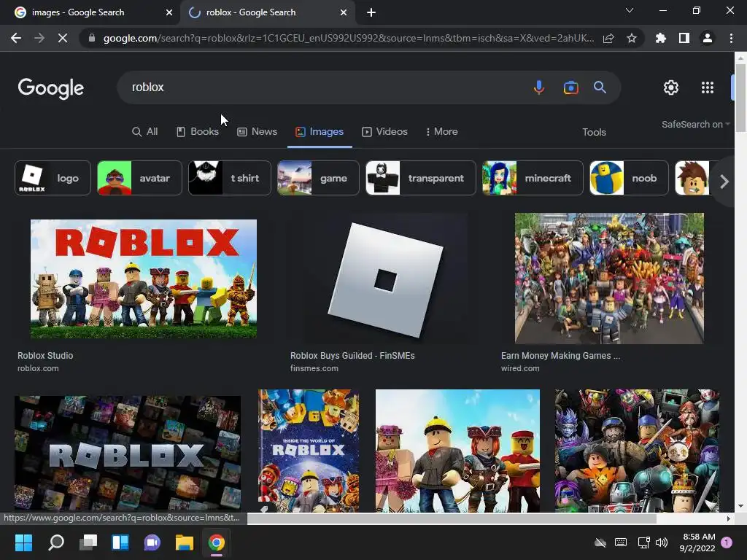The height and width of the screenshot is (560, 747).
Task: Open Task View on the taskbar
Action: point(88,542)
